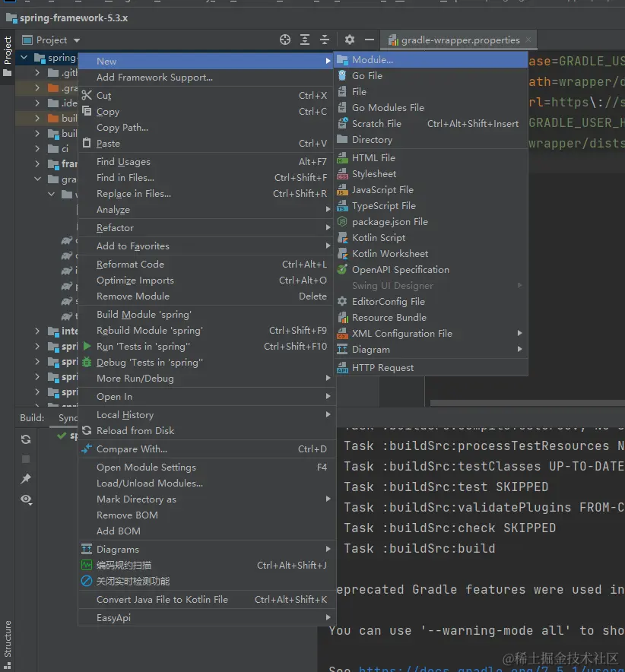Click the Paste clipboard icon
The height and width of the screenshot is (672, 625).
(87, 143)
